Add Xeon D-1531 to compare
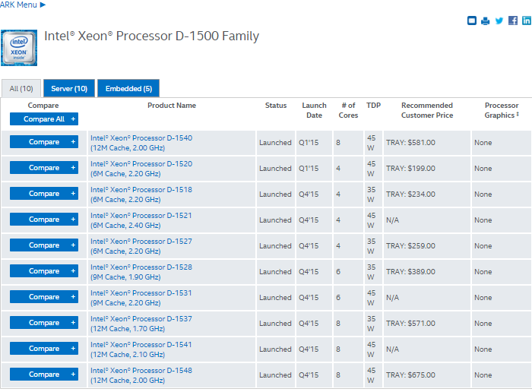Image resolution: width=532 pixels, height=392 pixels. [44, 297]
